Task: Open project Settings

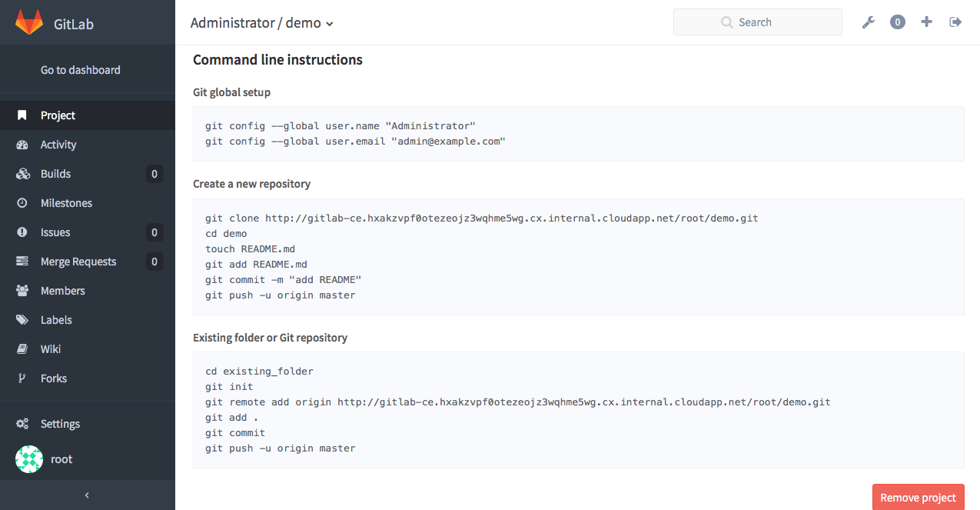Action: pos(60,423)
